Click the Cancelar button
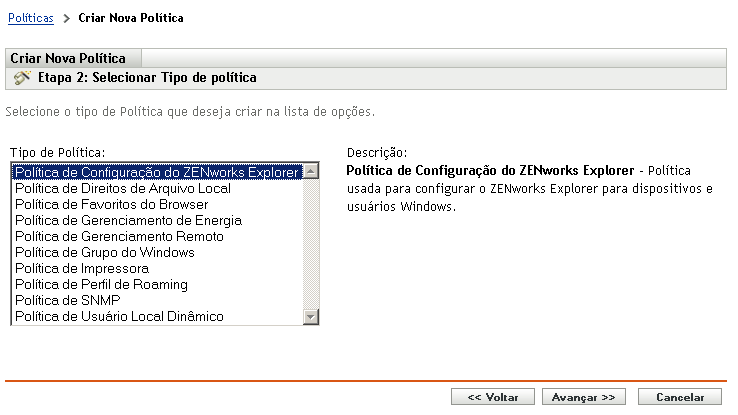Viewport: 738px width, 415px height. point(680,397)
